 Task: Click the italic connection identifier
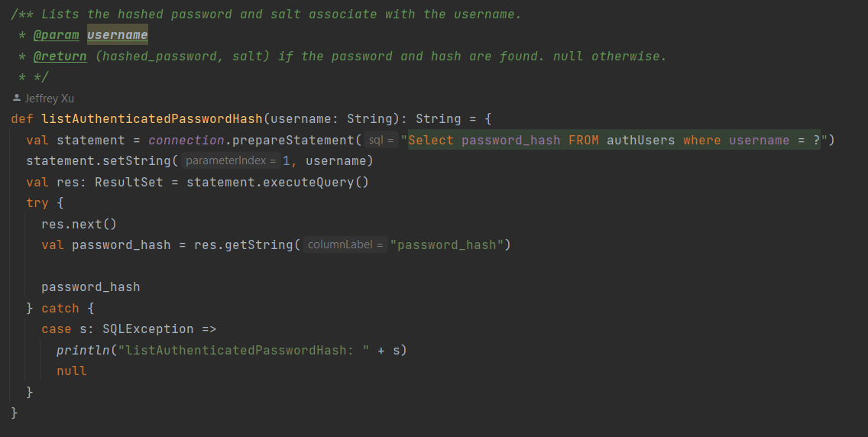pyautogui.click(x=186, y=141)
